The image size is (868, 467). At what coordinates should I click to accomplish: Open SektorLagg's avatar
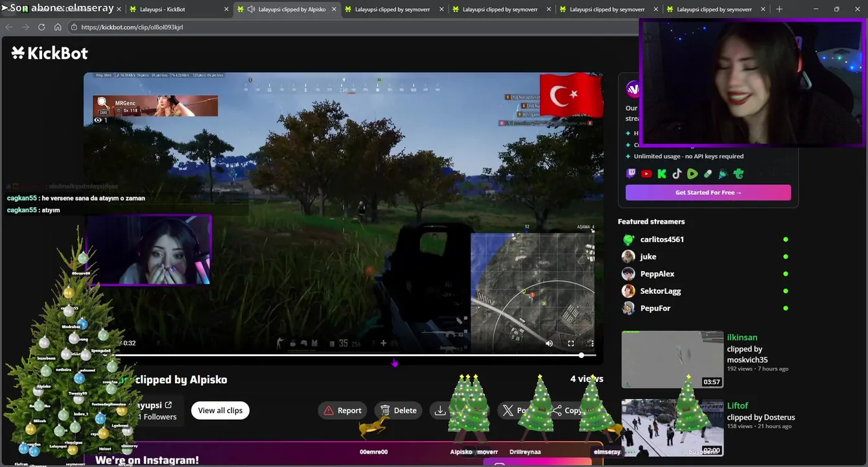[628, 291]
